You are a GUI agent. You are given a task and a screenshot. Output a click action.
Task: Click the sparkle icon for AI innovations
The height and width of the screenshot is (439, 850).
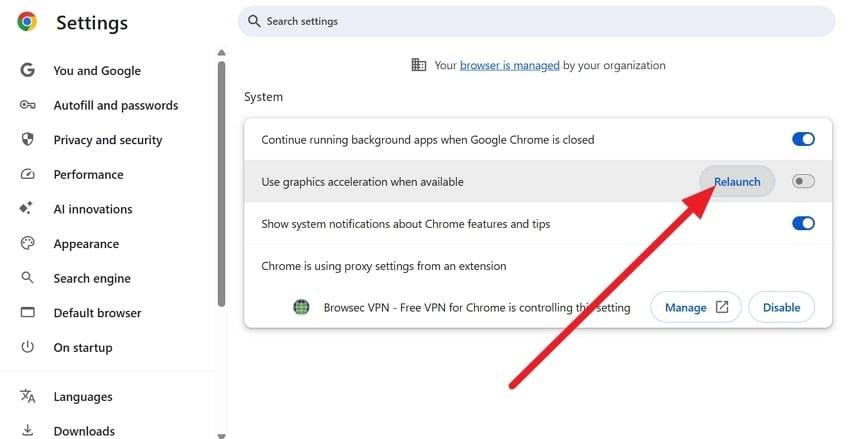point(26,208)
